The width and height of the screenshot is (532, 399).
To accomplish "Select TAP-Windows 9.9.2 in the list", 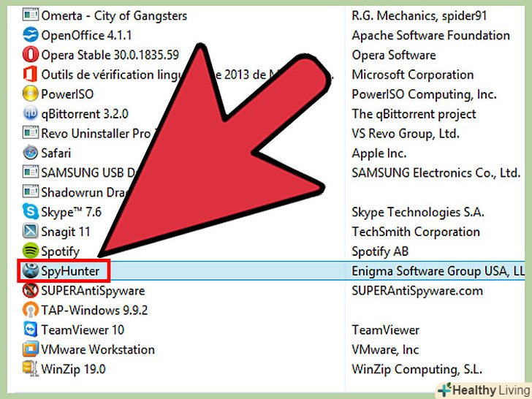I will (94, 311).
